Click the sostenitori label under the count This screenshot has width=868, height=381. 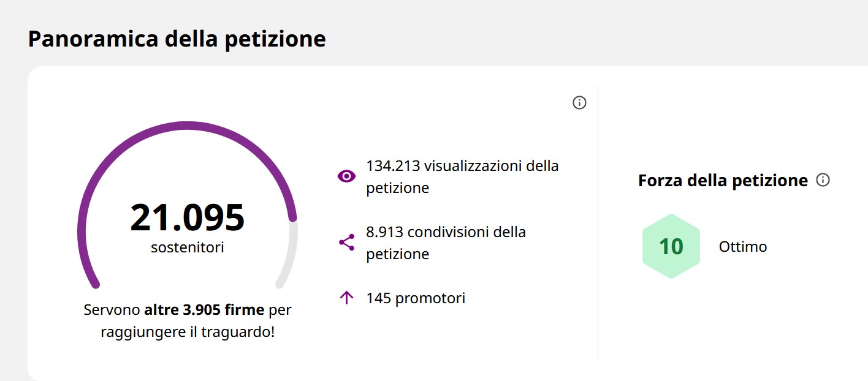(188, 248)
